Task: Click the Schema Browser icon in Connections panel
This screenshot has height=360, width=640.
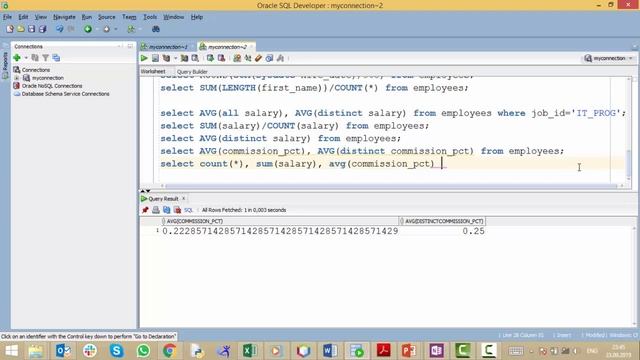Action: pos(56,58)
